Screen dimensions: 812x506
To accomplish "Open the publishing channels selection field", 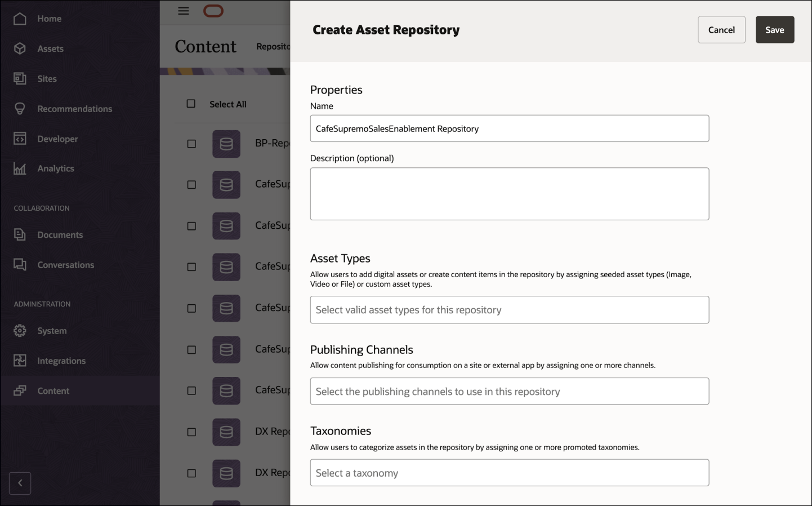I will pyautogui.click(x=508, y=391).
